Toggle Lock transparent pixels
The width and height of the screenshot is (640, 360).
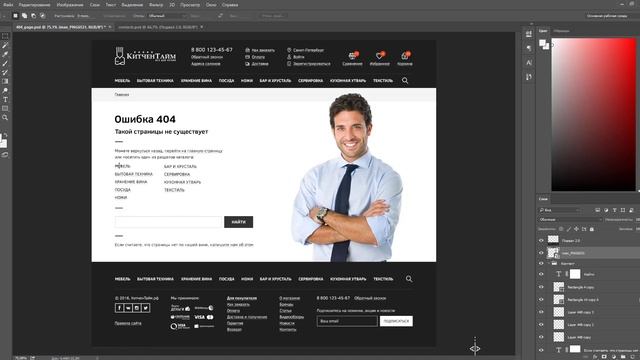[x=561, y=229]
